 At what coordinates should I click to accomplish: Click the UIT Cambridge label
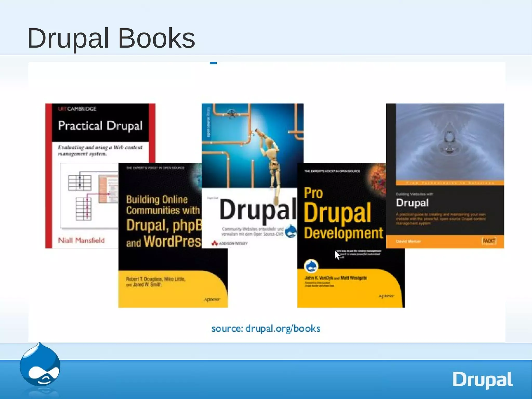click(77, 109)
